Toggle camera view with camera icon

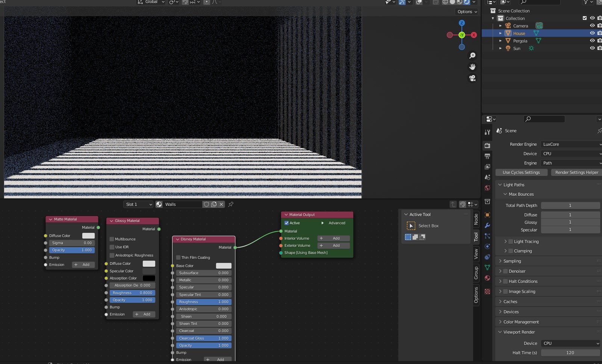472,78
